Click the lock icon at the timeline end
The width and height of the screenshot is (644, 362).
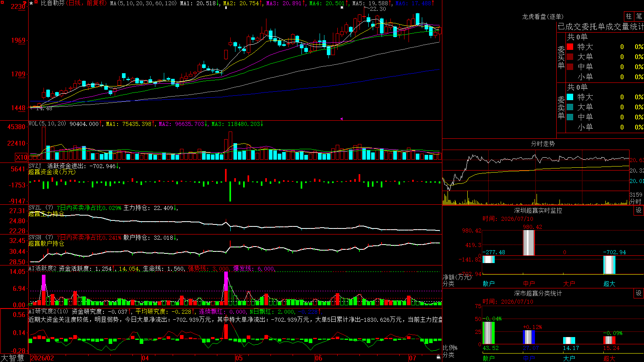(x=439, y=357)
